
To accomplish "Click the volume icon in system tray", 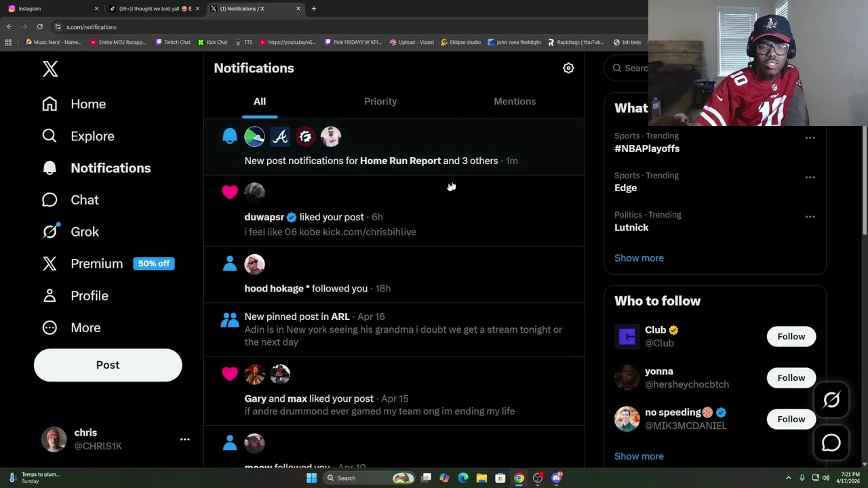I will point(825,478).
